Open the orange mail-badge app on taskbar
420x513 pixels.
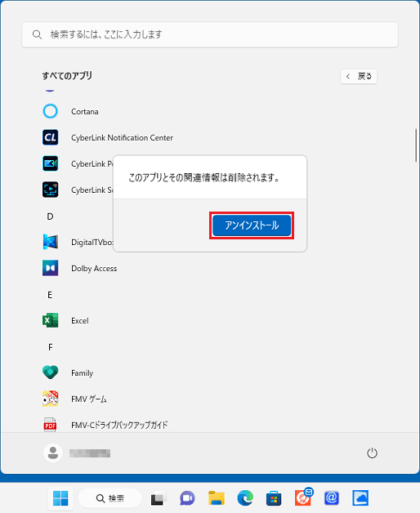click(303, 497)
